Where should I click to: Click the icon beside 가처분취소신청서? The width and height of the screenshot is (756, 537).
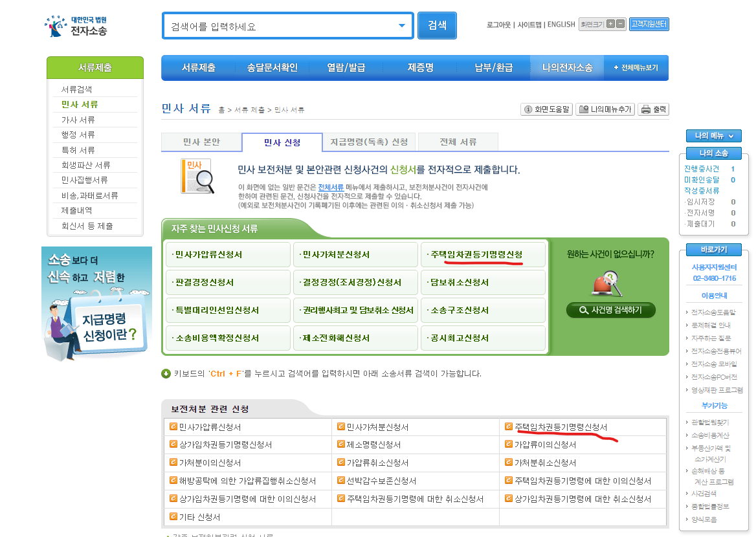point(509,463)
